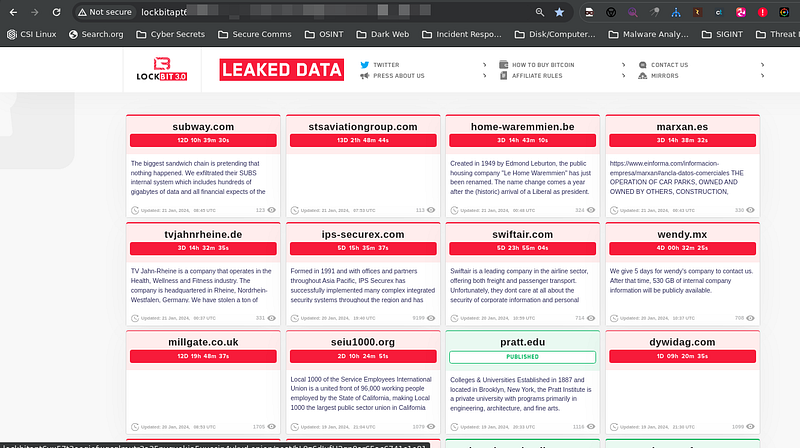Open the CSI Linux bookmark
This screenshot has height=448, width=800.
[x=32, y=34]
